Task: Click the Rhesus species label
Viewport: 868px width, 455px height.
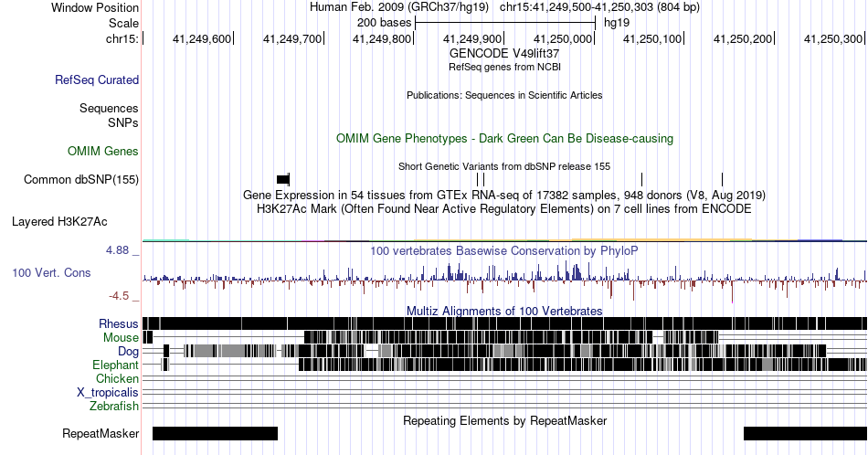Action: (119, 323)
